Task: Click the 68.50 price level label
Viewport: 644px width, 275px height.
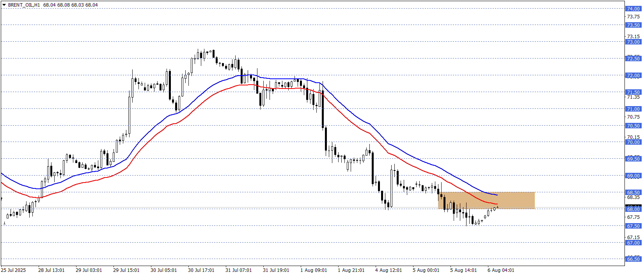Action: tap(633, 192)
